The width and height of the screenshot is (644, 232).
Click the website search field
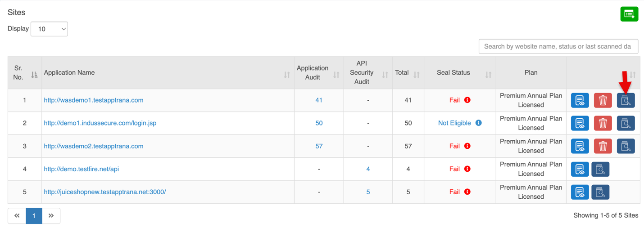coord(558,46)
